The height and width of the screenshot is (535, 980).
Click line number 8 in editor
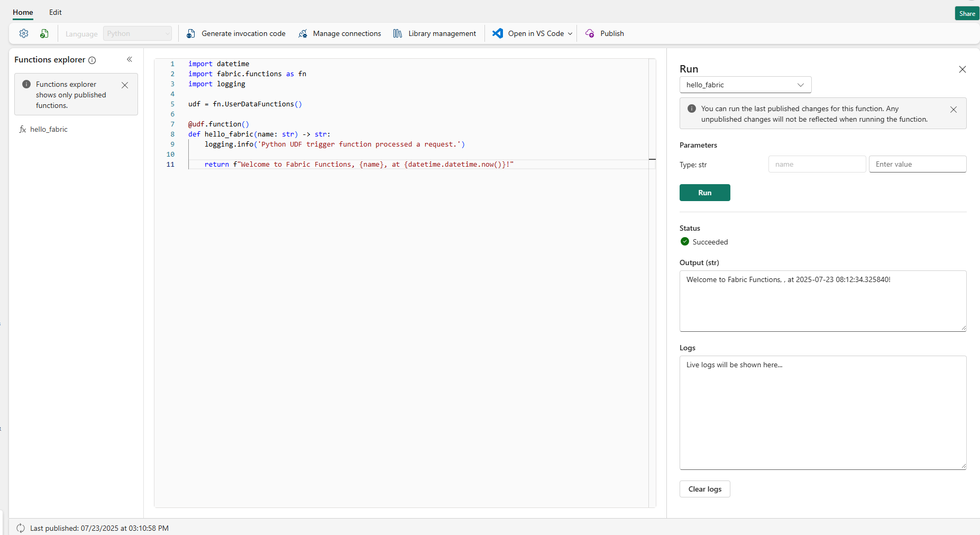[x=172, y=134]
